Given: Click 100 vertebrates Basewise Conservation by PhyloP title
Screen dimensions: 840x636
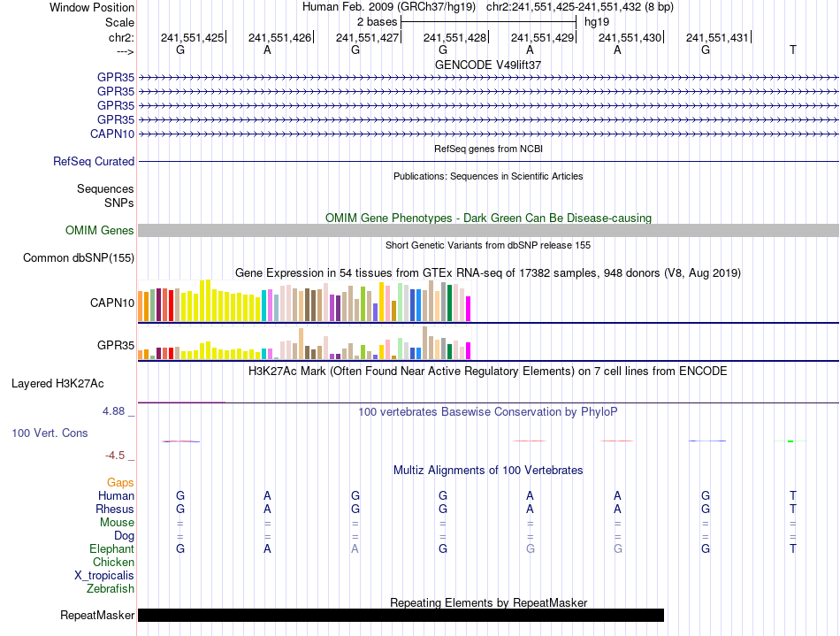Looking at the screenshot, I should click(487, 412).
